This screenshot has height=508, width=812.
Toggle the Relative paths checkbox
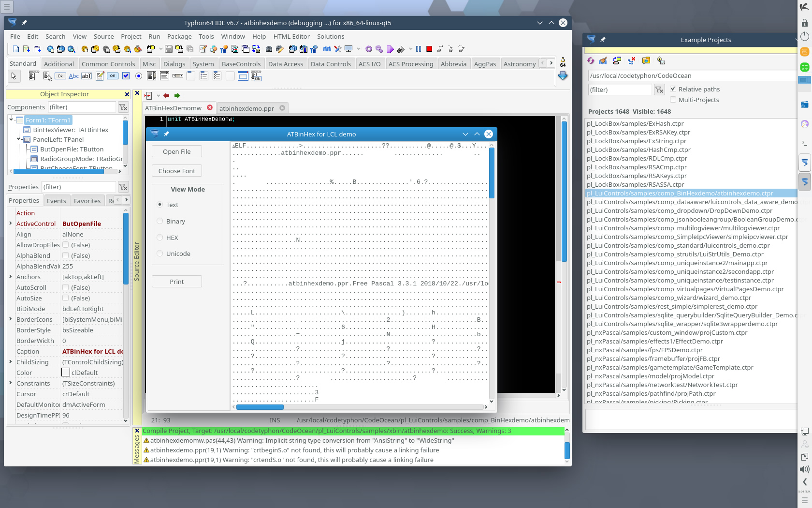pyautogui.click(x=673, y=89)
